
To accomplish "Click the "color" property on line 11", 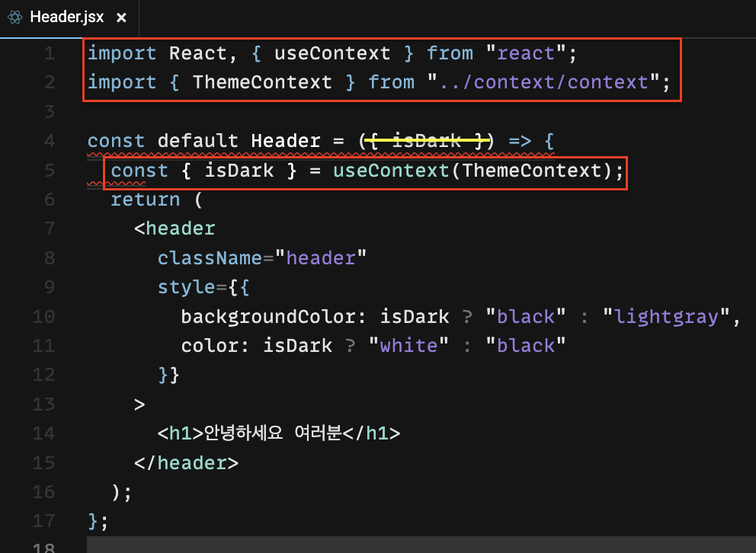I will point(210,346).
